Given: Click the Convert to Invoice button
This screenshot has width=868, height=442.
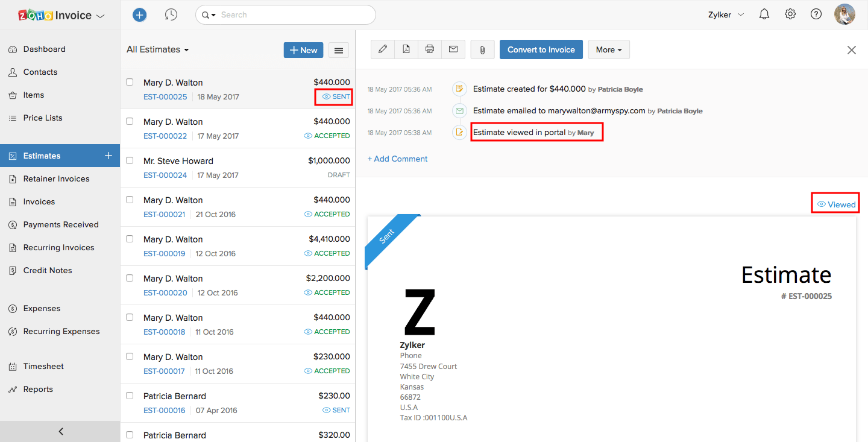Looking at the screenshot, I should 541,49.
